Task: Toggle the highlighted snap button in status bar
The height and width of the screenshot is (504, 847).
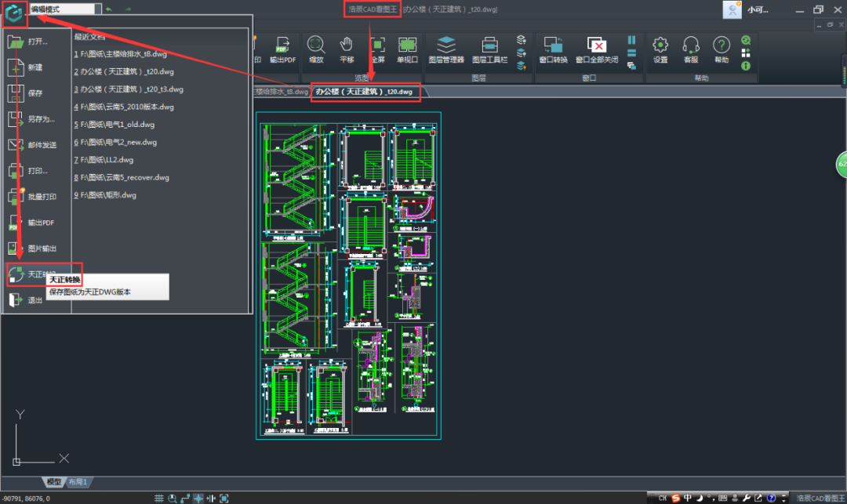Action: (x=198, y=498)
